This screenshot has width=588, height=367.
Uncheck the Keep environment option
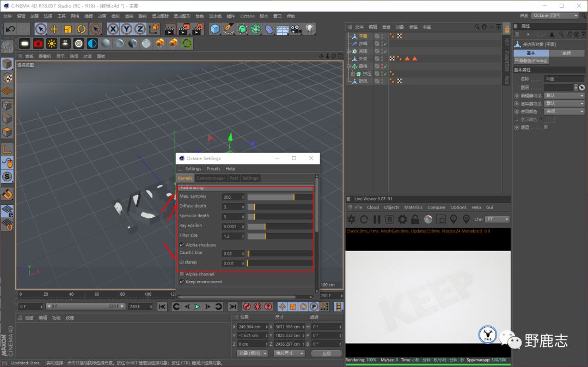pyautogui.click(x=182, y=282)
